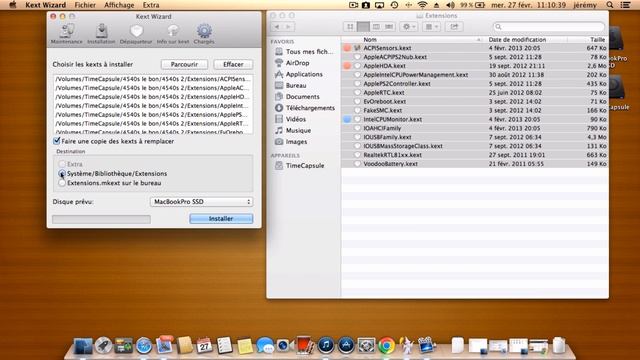Select Documents in the Finder sidebar
640x360 pixels.
pos(302,97)
